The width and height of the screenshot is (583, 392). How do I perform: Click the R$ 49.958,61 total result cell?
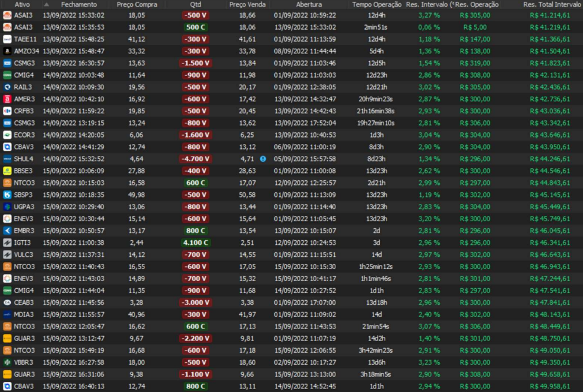click(550, 386)
